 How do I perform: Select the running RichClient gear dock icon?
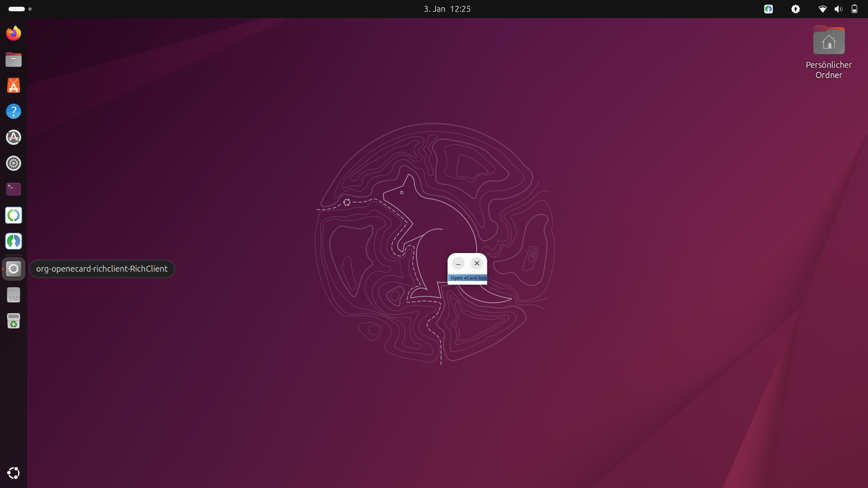coord(14,269)
